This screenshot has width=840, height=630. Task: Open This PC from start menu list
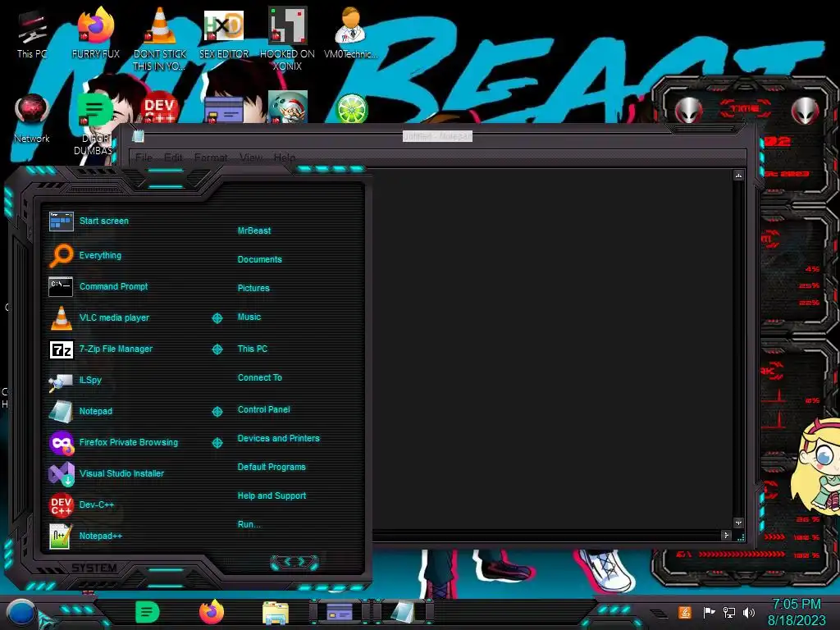[253, 349]
